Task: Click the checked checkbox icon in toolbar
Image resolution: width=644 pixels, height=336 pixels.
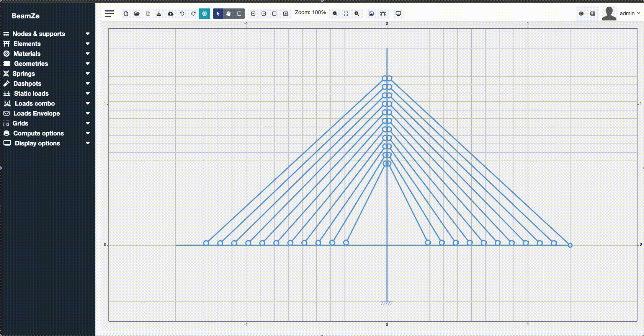Action: click(x=264, y=14)
